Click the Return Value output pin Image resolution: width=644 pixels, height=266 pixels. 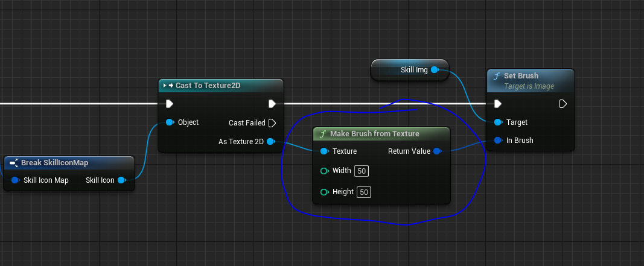[437, 151]
